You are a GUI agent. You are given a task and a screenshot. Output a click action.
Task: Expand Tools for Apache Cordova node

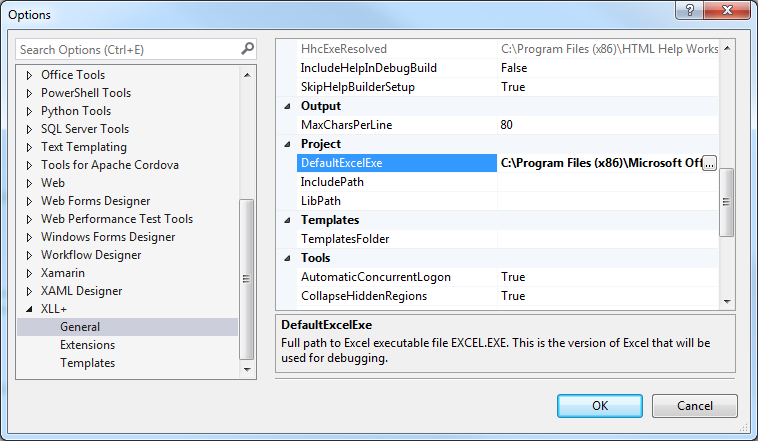(29, 165)
